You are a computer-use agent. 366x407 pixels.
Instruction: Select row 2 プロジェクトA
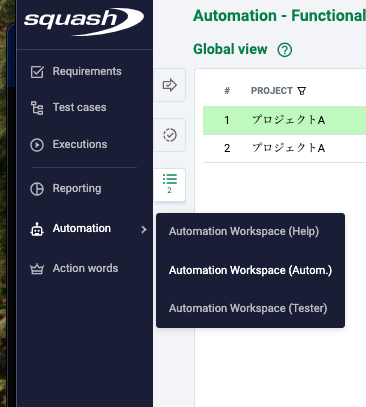click(x=284, y=148)
